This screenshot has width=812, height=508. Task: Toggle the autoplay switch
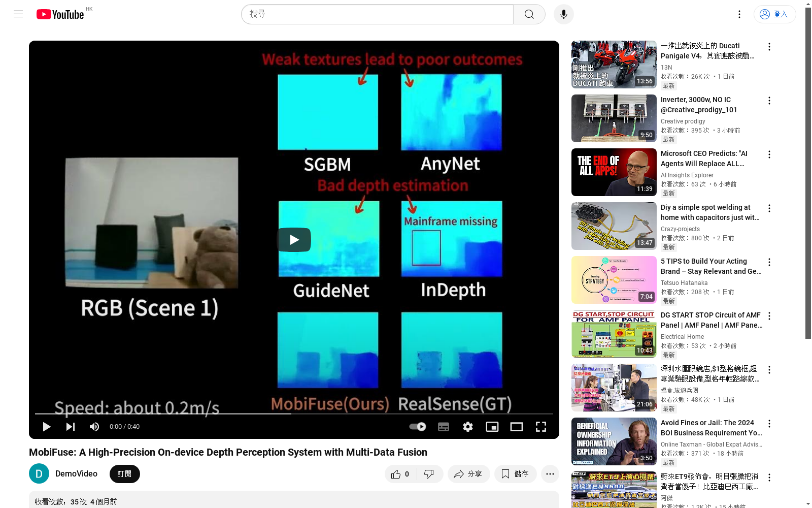[x=418, y=427]
